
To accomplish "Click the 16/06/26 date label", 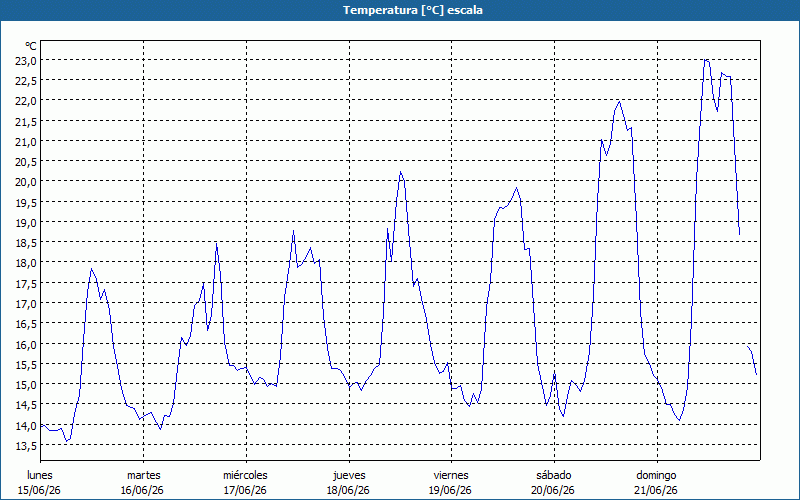I will click(142, 490).
